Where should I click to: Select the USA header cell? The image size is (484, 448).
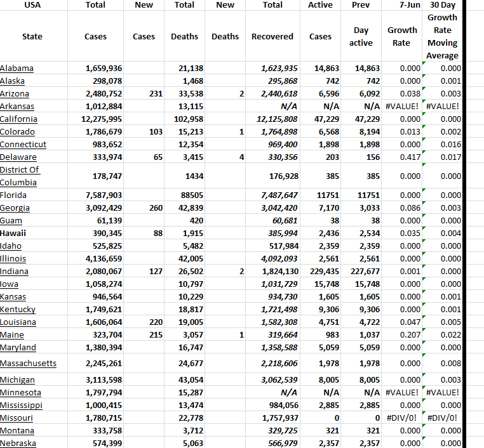tap(32, 5)
